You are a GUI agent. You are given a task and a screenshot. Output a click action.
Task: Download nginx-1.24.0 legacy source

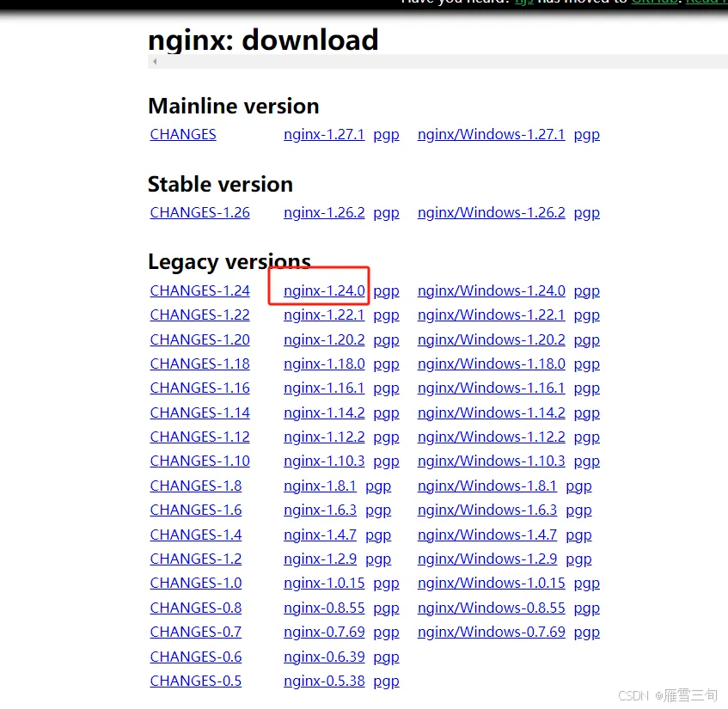(324, 290)
